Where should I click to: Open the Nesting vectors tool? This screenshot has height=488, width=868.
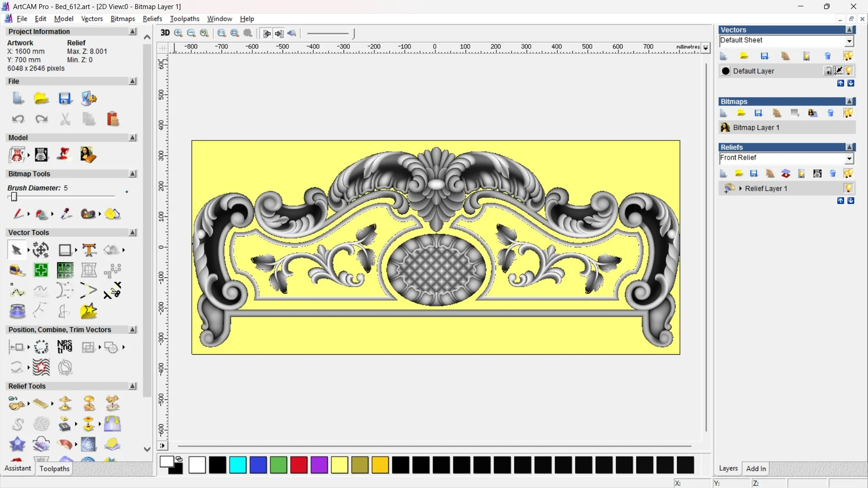(x=65, y=347)
